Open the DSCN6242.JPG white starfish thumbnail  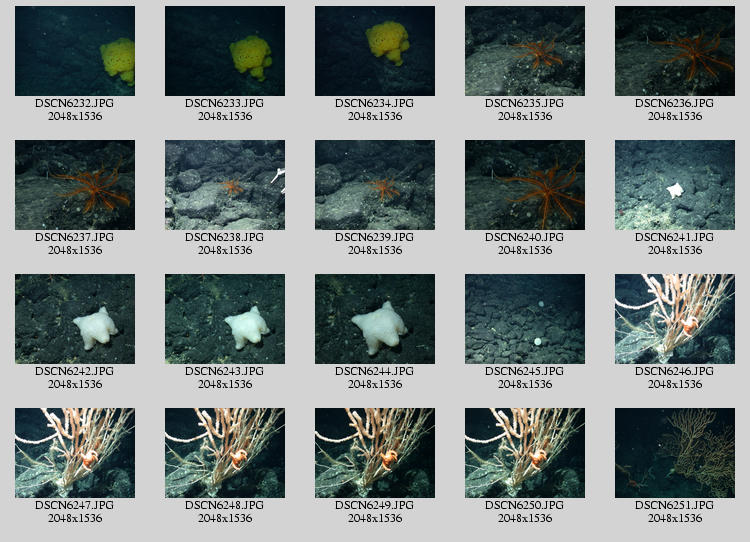[75, 319]
